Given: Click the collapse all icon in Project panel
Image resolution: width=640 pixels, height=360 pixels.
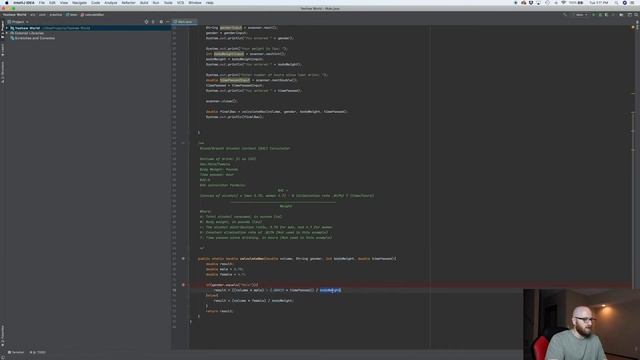Looking at the screenshot, I should (153, 22).
